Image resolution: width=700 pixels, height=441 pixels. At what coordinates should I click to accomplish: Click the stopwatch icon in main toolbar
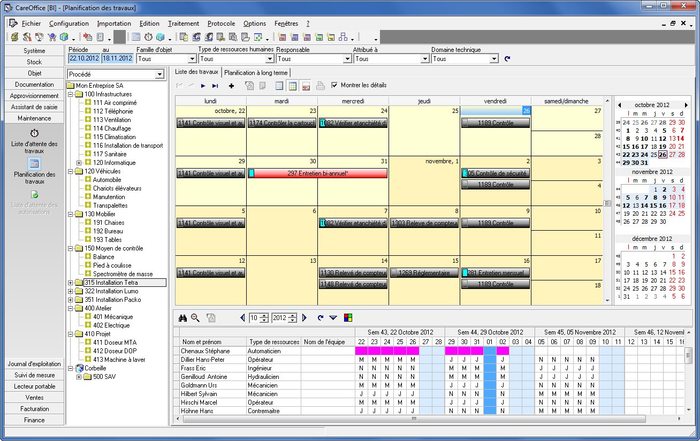[149, 37]
